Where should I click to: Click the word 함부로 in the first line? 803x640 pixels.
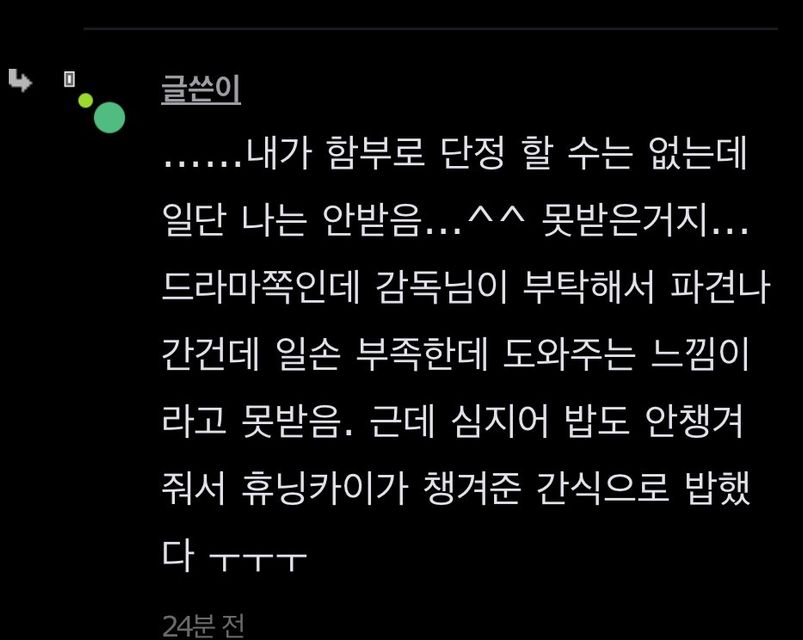click(x=375, y=153)
